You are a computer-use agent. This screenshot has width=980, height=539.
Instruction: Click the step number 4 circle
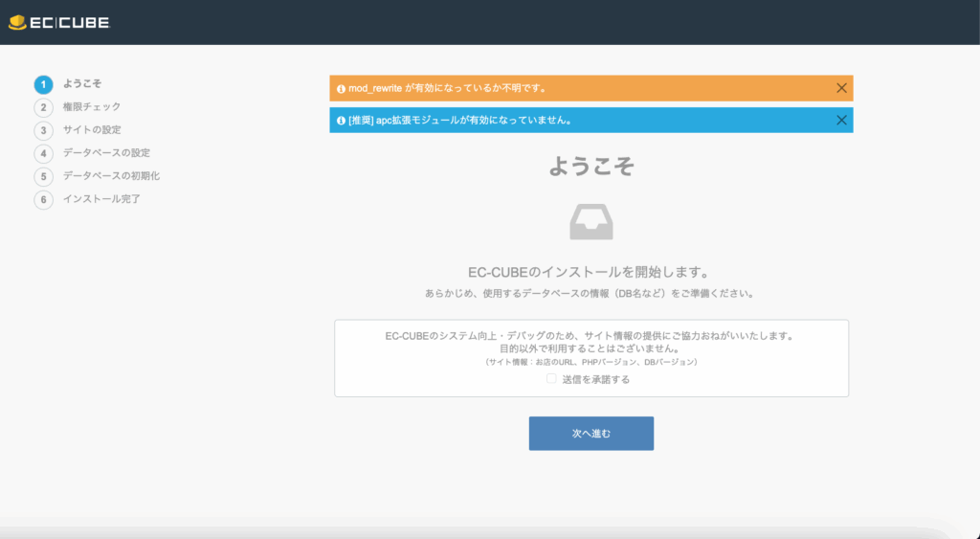43,154
